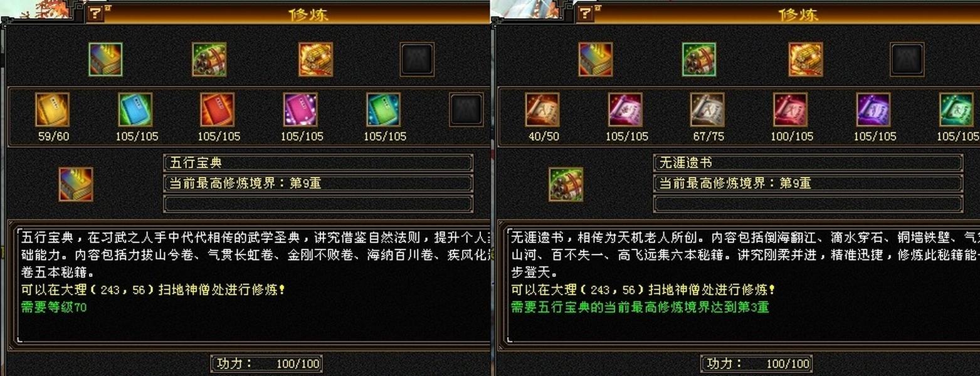Click the empty dark slot in left top row
The height and width of the screenshot is (376, 980).
(417, 60)
